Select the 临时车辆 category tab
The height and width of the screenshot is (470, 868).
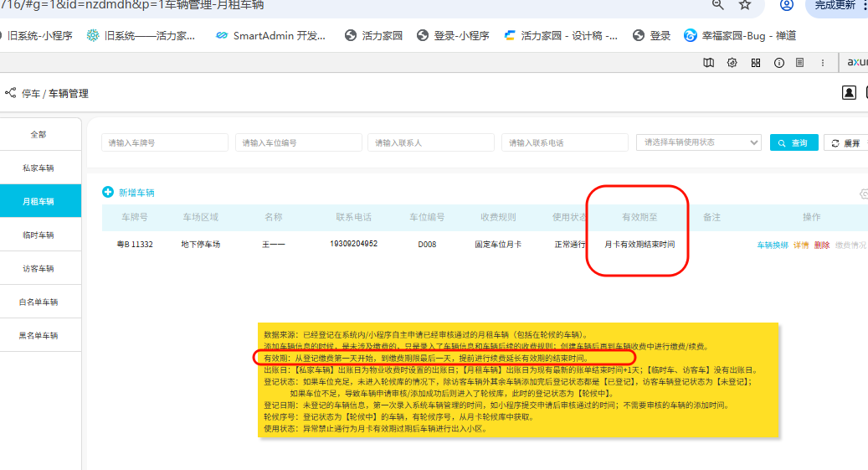click(x=39, y=235)
